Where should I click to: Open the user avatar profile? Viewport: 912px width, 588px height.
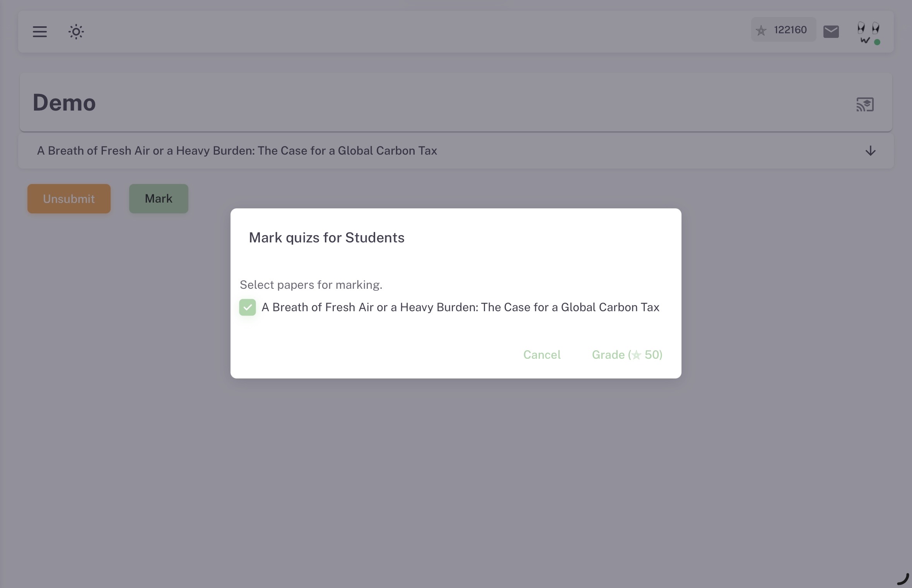pyautogui.click(x=868, y=32)
